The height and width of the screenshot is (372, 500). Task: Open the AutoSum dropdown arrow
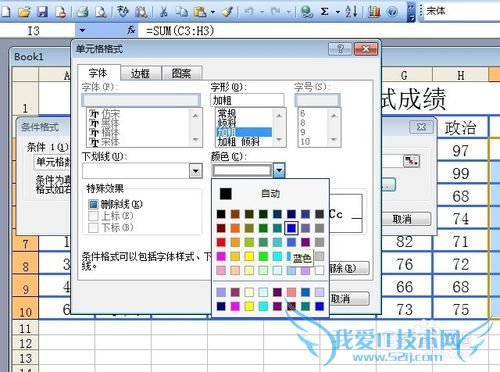[x=337, y=12]
